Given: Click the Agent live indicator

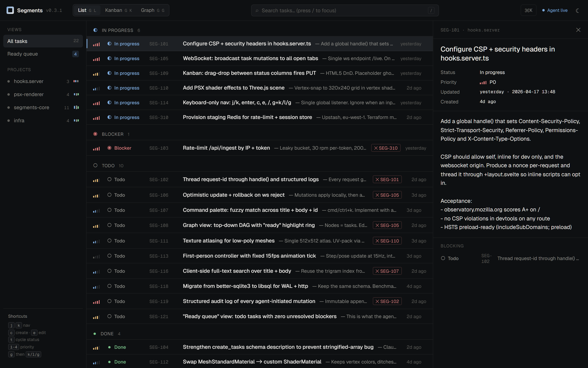Looking at the screenshot, I should pos(555,10).
